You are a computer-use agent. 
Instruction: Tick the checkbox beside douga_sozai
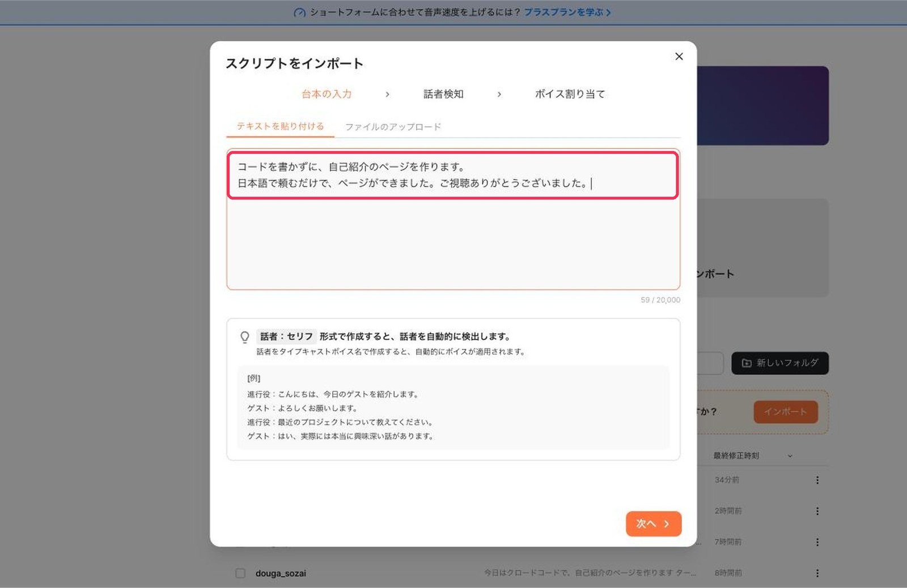pos(240,573)
